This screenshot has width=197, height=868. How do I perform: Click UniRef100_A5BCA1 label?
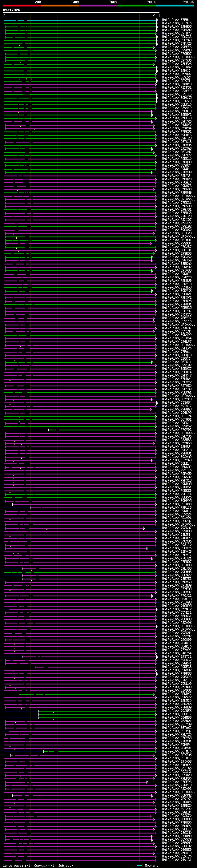[177, 393]
